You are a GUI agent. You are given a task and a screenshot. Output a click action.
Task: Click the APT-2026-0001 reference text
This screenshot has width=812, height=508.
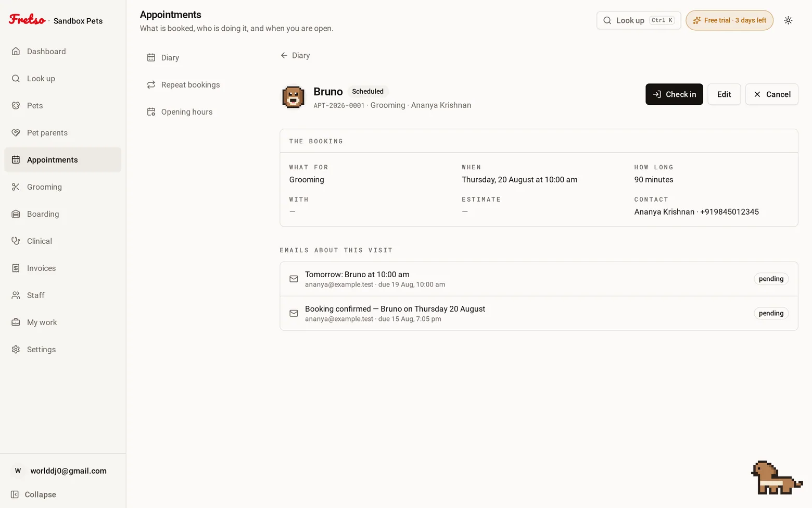pyautogui.click(x=339, y=105)
